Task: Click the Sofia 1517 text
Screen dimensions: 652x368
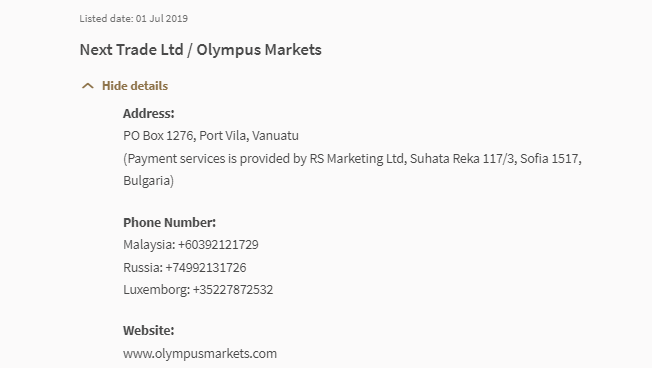Action: pos(551,158)
